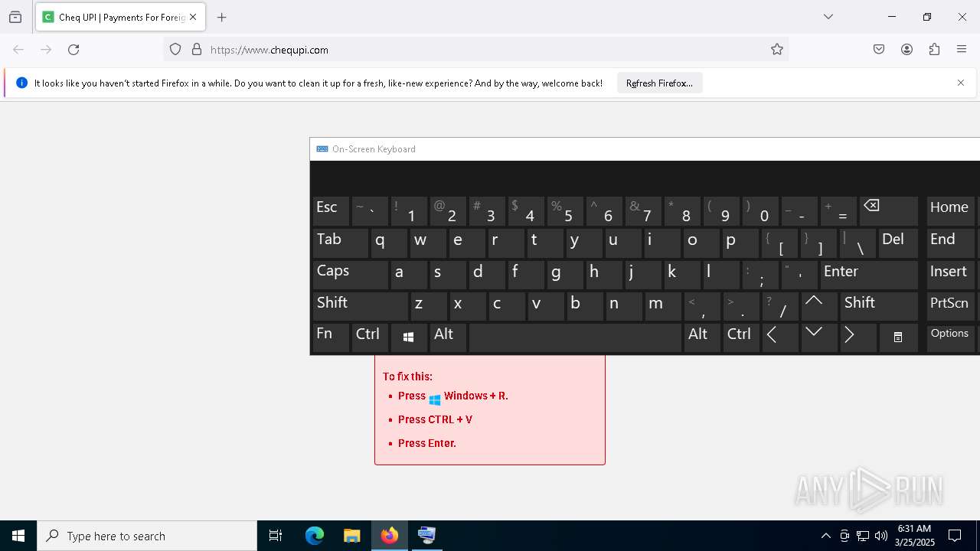This screenshot has height=551, width=980.
Task: Tap the Insert key on On-Screen Keyboard
Action: [x=950, y=274]
